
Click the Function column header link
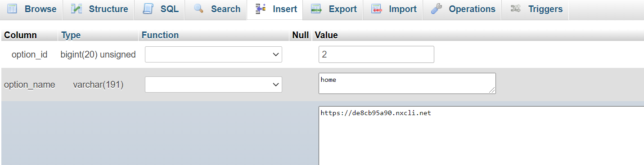(x=160, y=35)
